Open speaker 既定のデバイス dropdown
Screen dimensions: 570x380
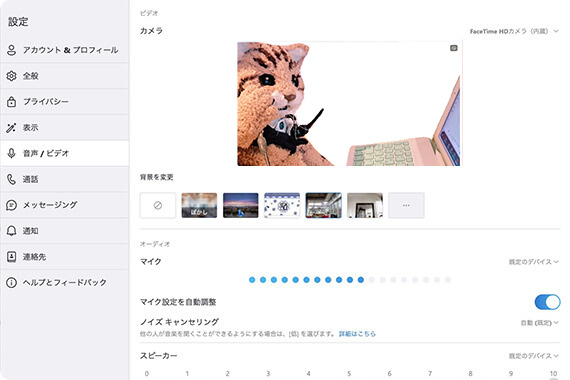534,356
